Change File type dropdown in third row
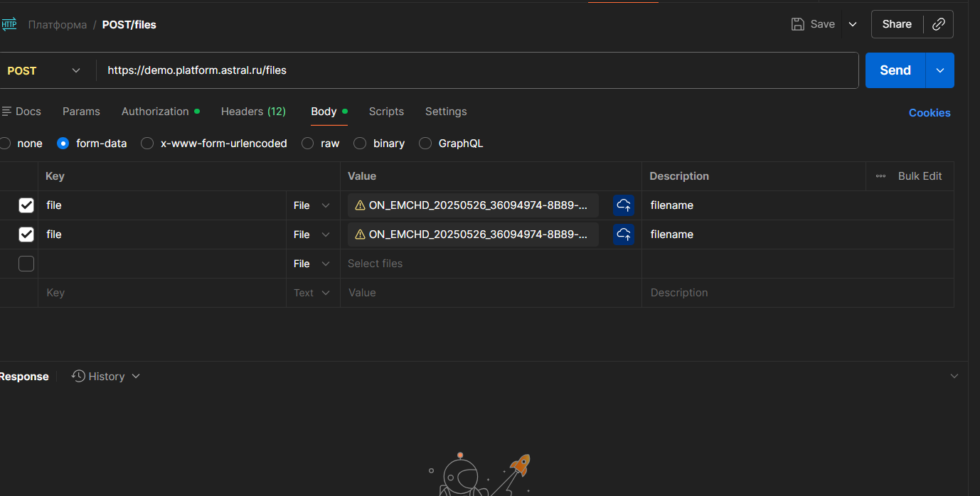 pos(312,264)
